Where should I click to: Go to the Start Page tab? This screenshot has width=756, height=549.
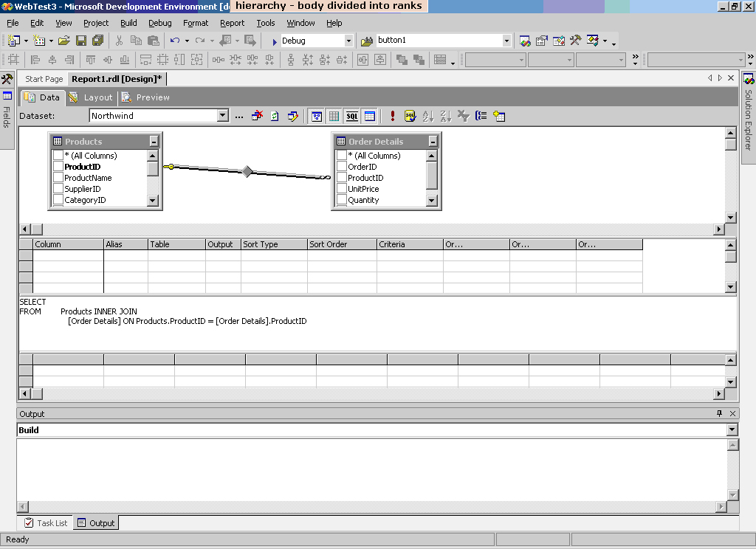(44, 79)
